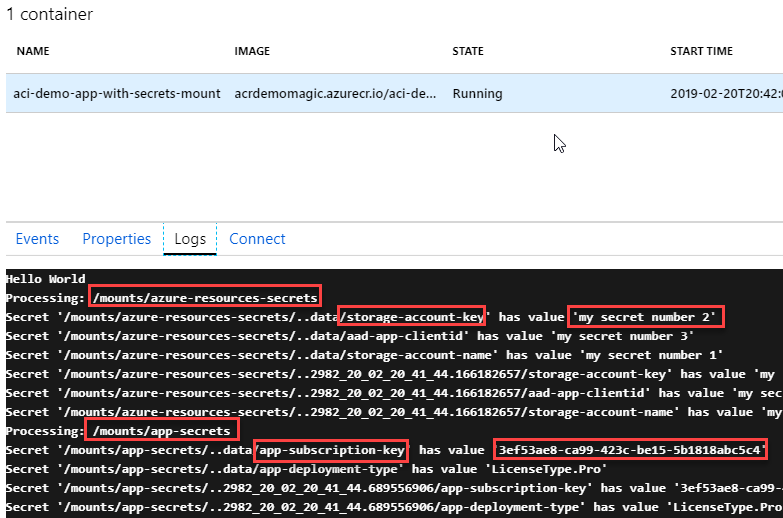Click the START TIME column header

701,51
